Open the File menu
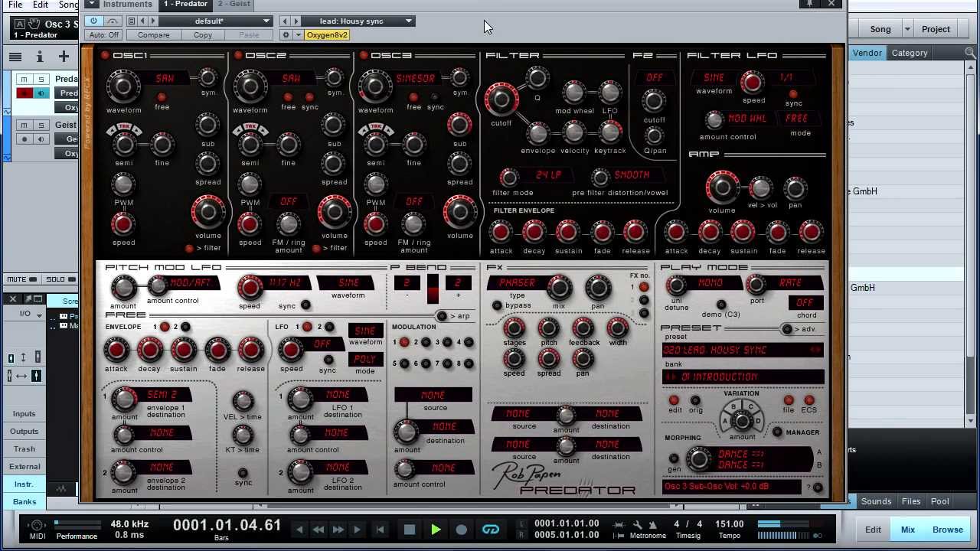This screenshot has height=551, width=980. (x=15, y=5)
